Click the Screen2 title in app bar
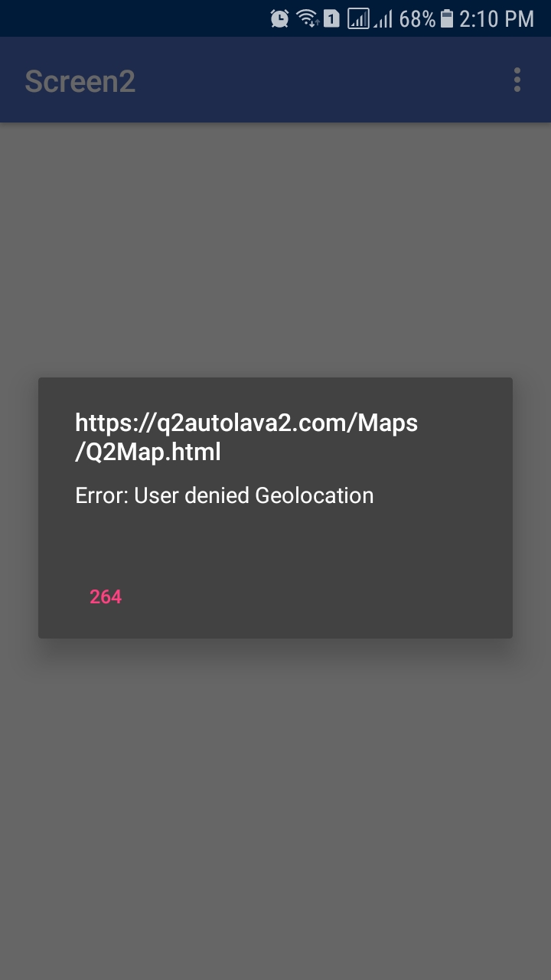Viewport: 551px width, 980px height. pyautogui.click(x=80, y=80)
